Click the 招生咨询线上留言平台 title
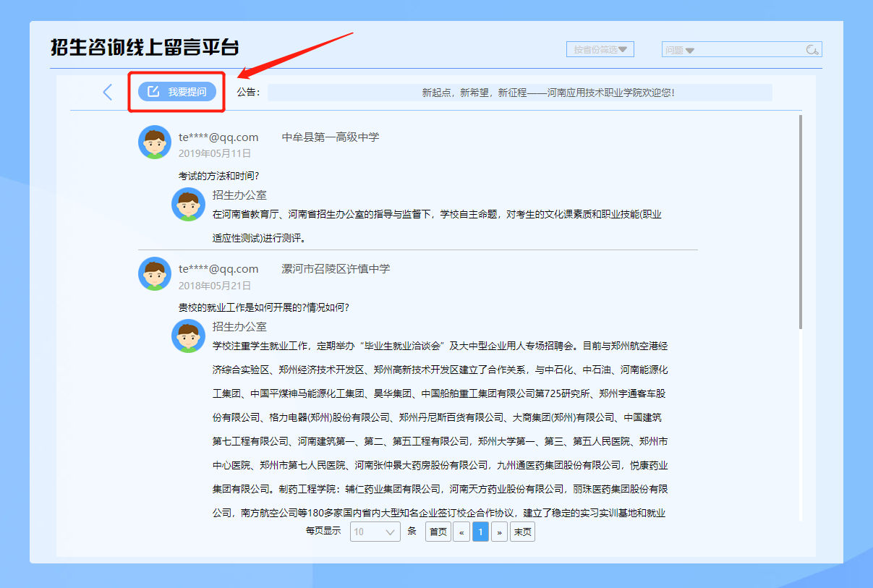The height and width of the screenshot is (588, 873). coord(145,47)
